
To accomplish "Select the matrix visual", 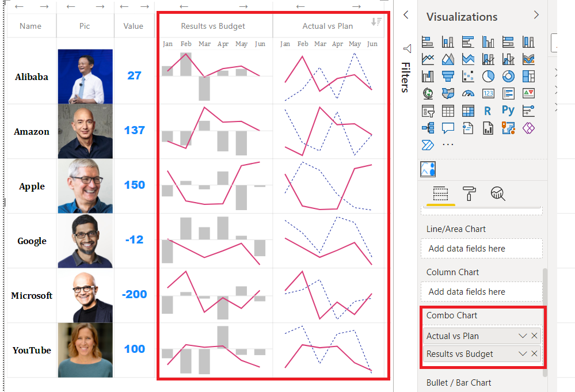I will coord(468,111).
